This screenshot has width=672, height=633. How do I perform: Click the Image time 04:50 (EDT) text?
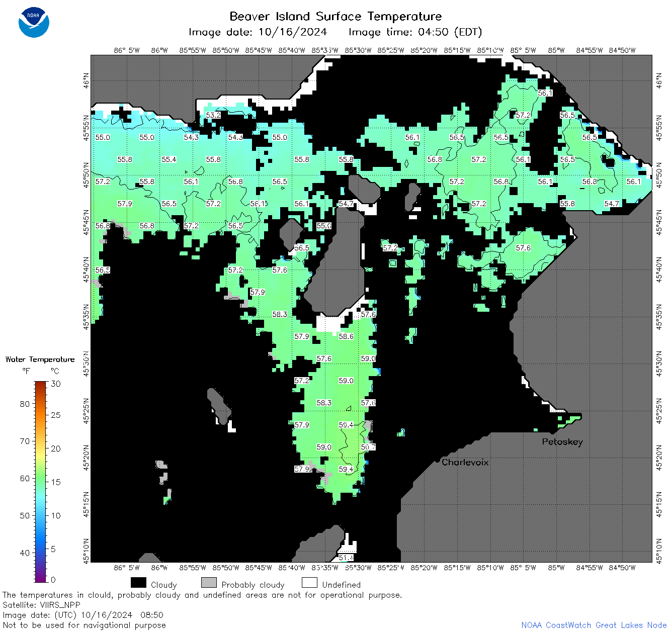coord(415,32)
